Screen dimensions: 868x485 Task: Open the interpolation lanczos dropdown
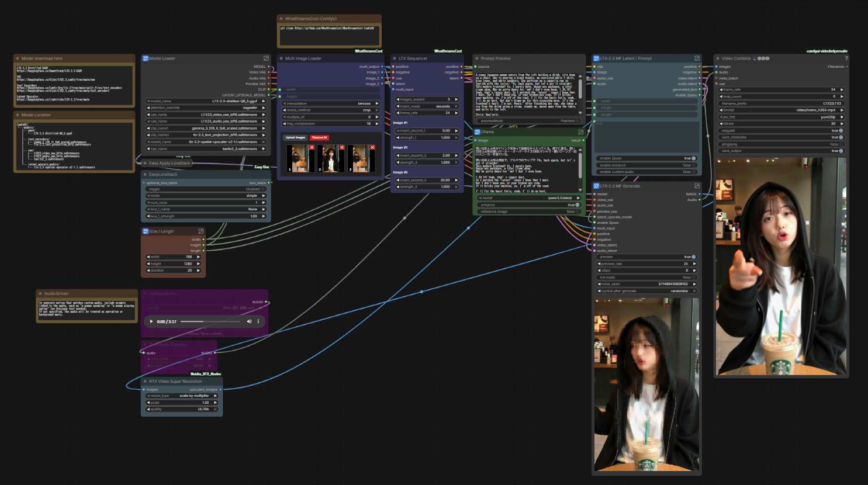pos(331,103)
